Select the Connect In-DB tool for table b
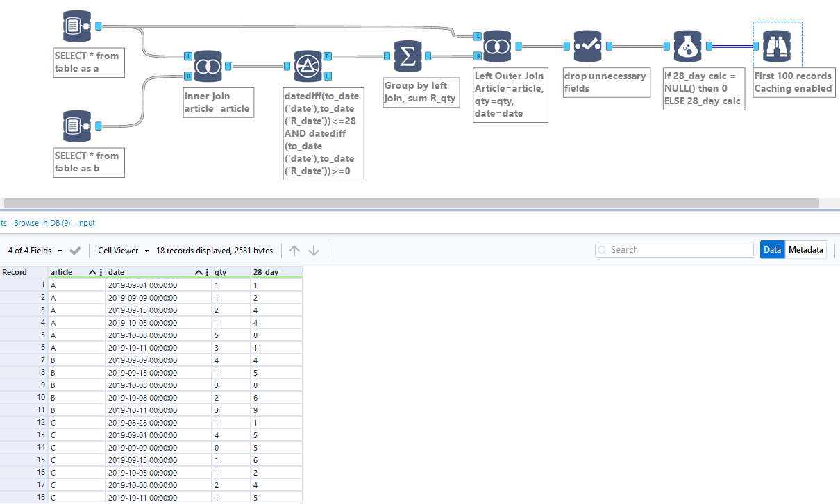840x504 pixels. (x=76, y=125)
